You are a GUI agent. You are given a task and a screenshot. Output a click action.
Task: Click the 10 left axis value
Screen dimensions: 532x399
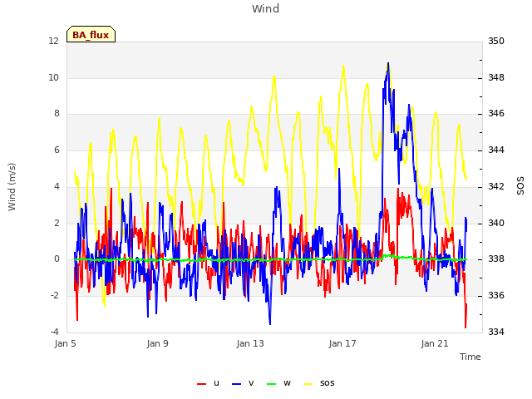(x=53, y=77)
